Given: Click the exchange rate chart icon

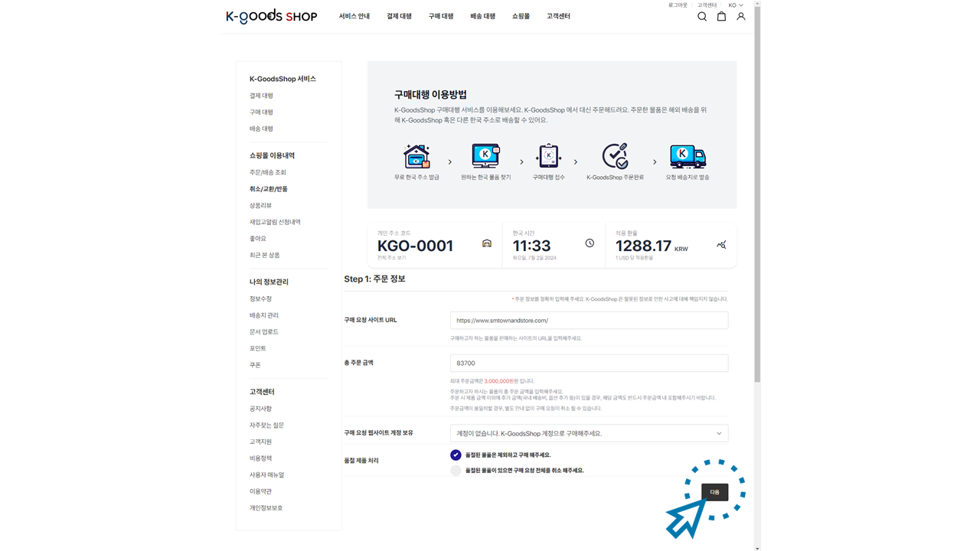Looking at the screenshot, I should point(721,245).
